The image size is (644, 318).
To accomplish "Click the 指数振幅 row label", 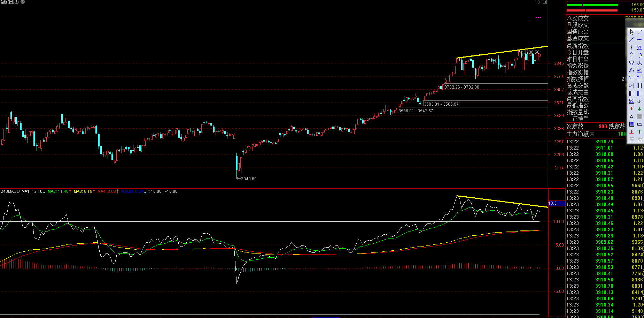I will pos(578,79).
